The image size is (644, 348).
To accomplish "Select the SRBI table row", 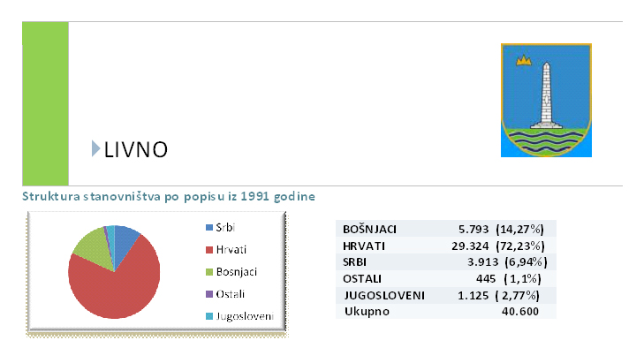I will point(446,261).
